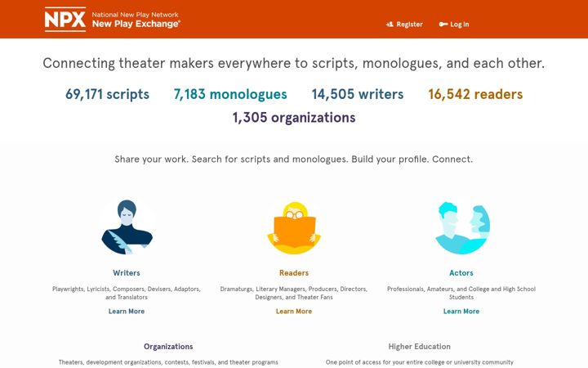Open the Register link

404,25
